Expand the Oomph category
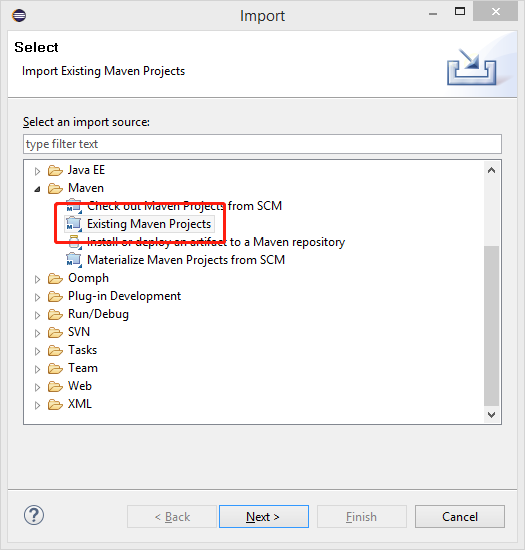The width and height of the screenshot is (525, 550). 37,279
